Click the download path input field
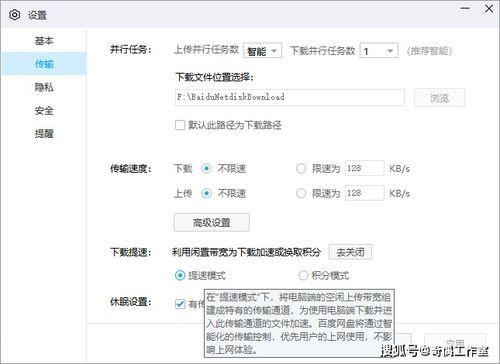Image resolution: width=500 pixels, height=364 pixels. pos(290,97)
